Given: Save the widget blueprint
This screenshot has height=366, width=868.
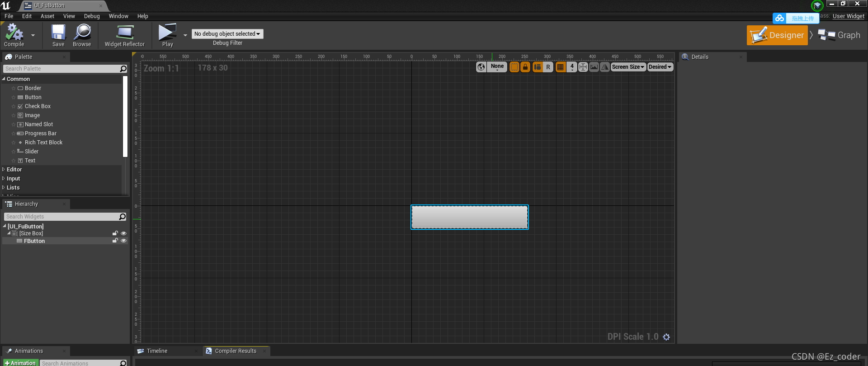Looking at the screenshot, I should pos(58,35).
